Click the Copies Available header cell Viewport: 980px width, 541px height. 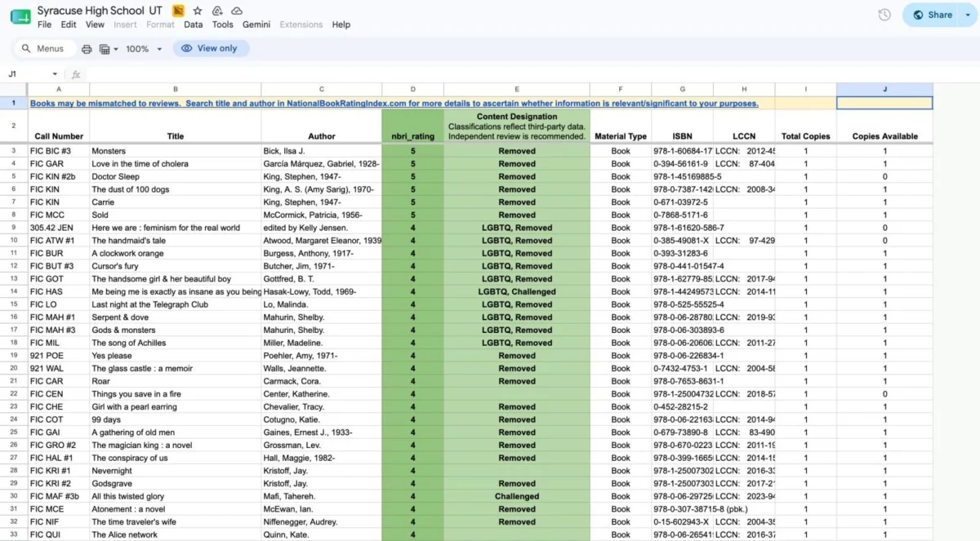click(884, 126)
